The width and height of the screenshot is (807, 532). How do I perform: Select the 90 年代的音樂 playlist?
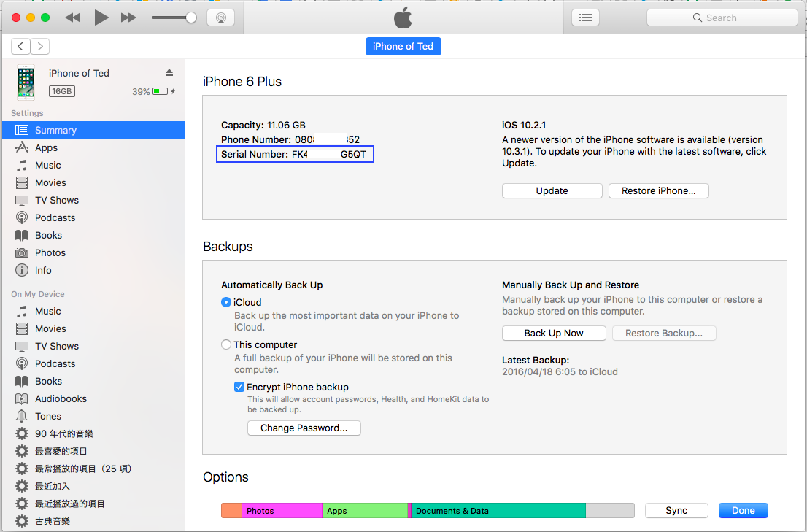point(63,433)
